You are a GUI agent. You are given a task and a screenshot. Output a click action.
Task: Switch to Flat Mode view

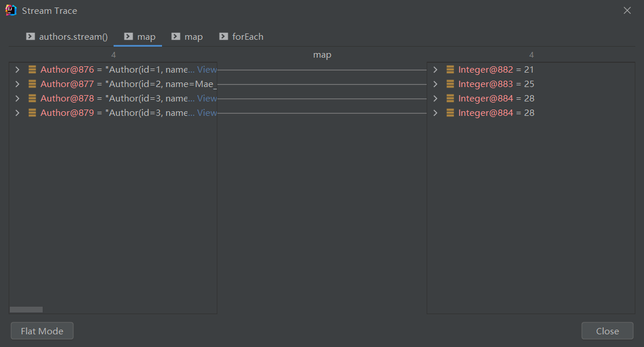pos(42,331)
